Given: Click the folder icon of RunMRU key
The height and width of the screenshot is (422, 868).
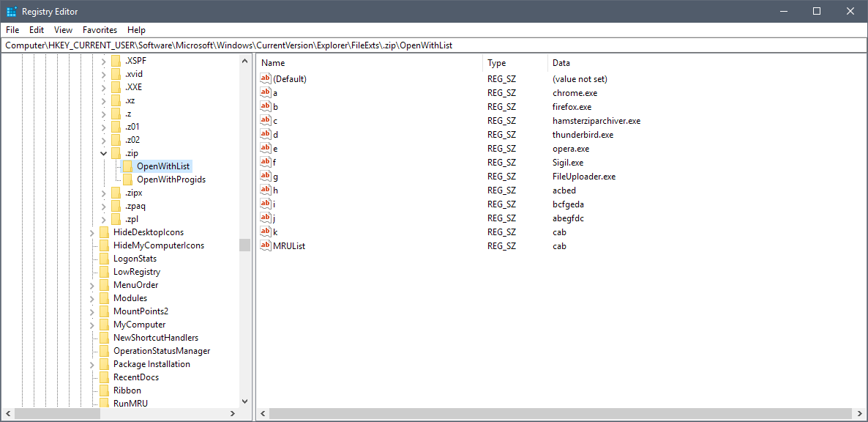Looking at the screenshot, I should 104,403.
